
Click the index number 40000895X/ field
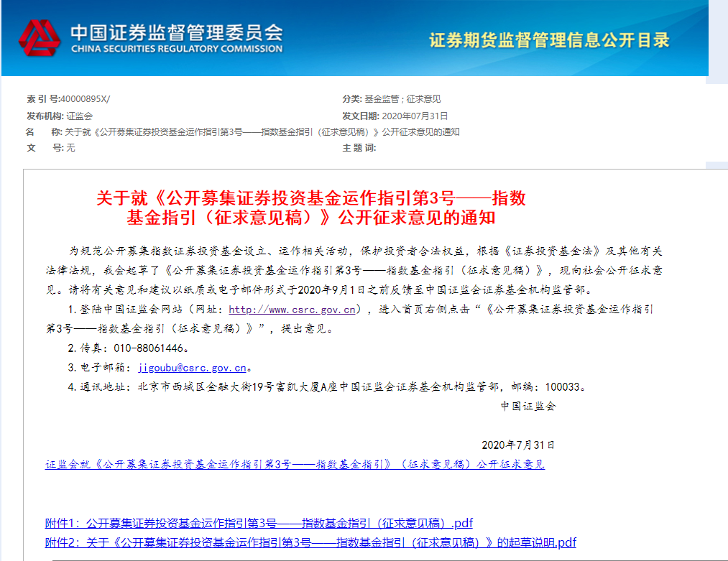click(x=69, y=99)
